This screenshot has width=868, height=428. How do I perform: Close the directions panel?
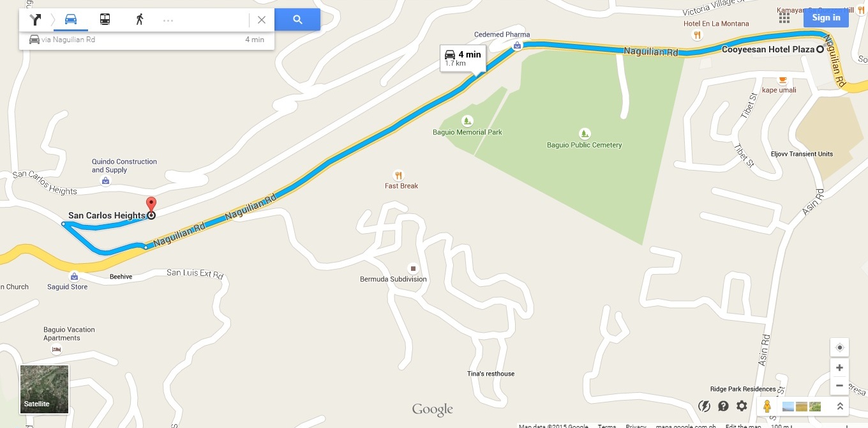(x=262, y=20)
